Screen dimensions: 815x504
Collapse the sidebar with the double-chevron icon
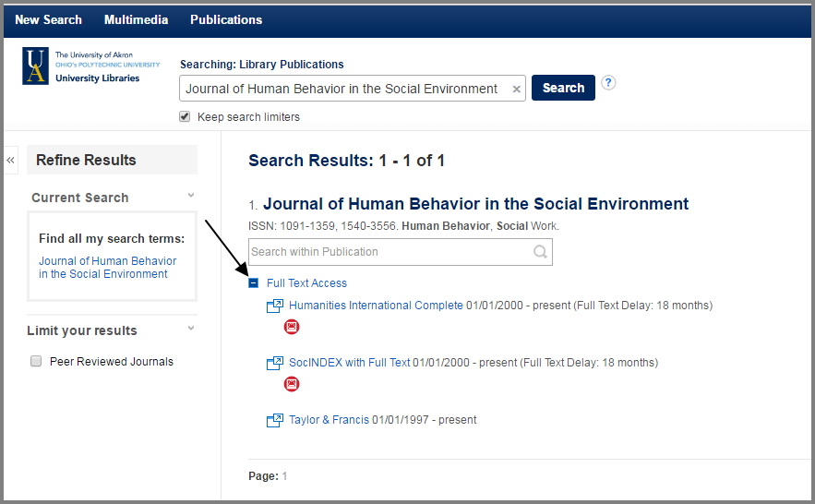[10, 160]
